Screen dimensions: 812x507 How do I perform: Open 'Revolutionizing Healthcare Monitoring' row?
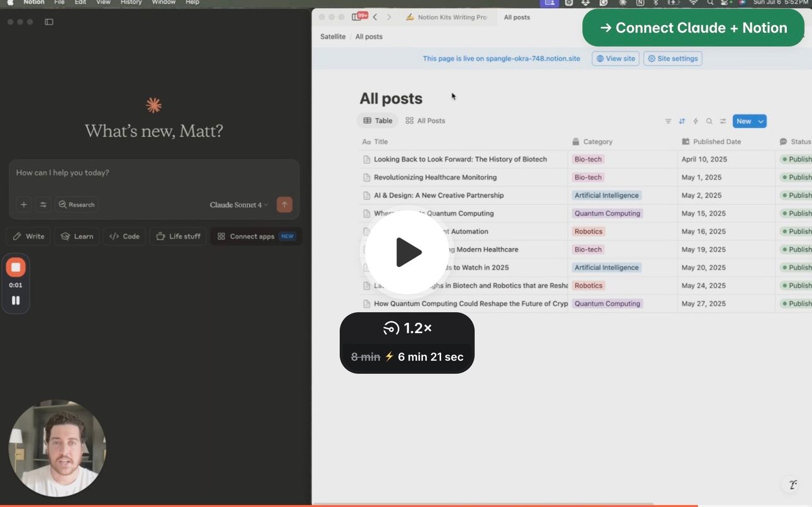(x=435, y=177)
